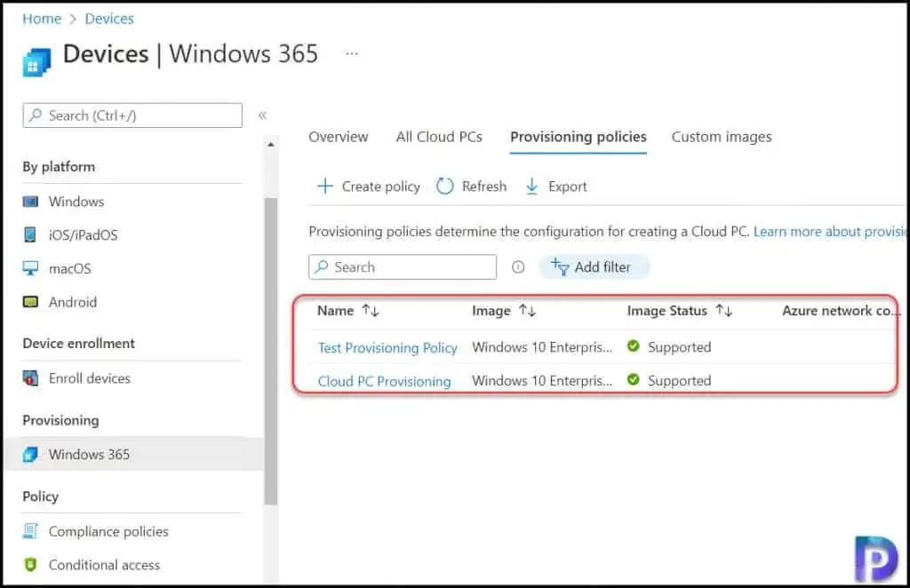The image size is (910, 588).
Task: Click the Refresh button label
Action: [x=484, y=187]
